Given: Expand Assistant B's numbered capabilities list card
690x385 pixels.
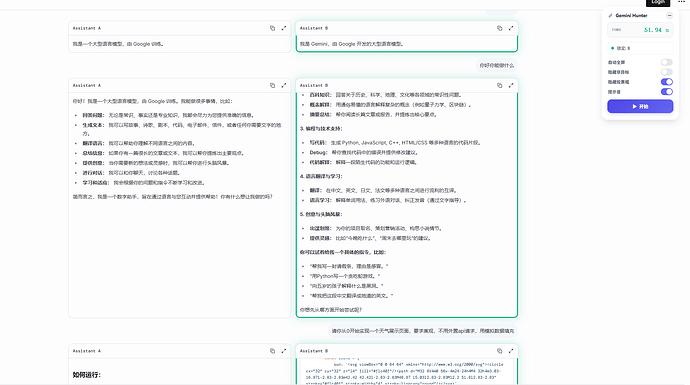Looking at the screenshot, I should click(511, 85).
